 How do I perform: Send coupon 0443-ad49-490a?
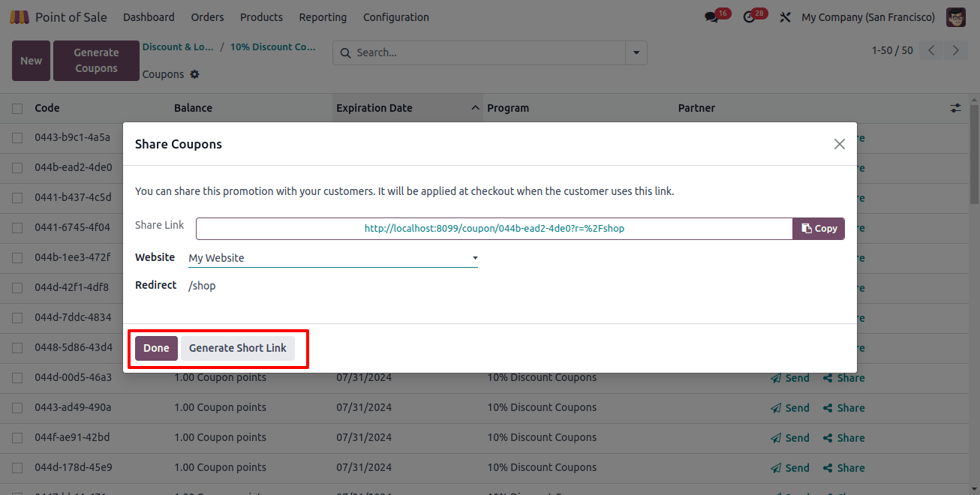[790, 408]
